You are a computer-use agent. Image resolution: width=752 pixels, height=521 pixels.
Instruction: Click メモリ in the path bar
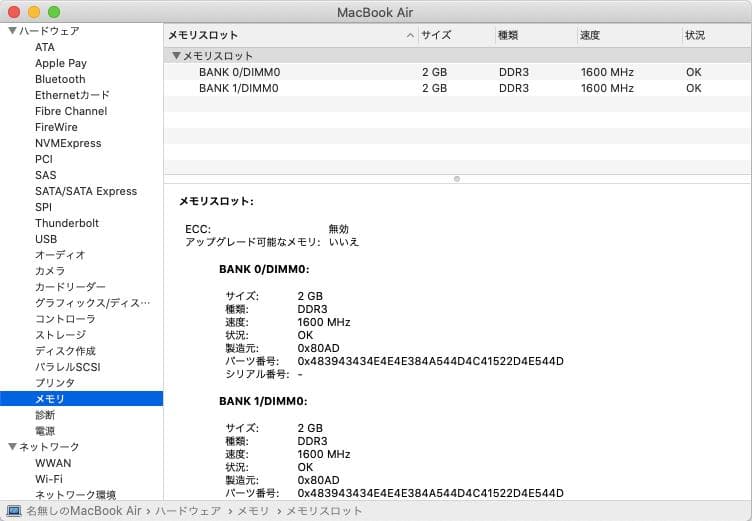(x=253, y=511)
